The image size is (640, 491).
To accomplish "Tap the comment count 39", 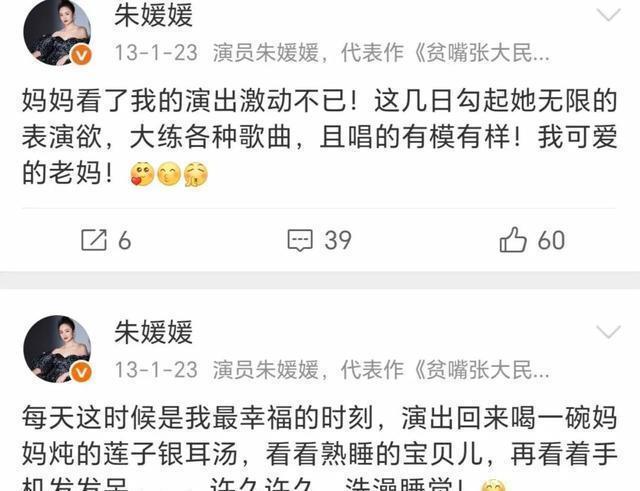I will pyautogui.click(x=338, y=240).
